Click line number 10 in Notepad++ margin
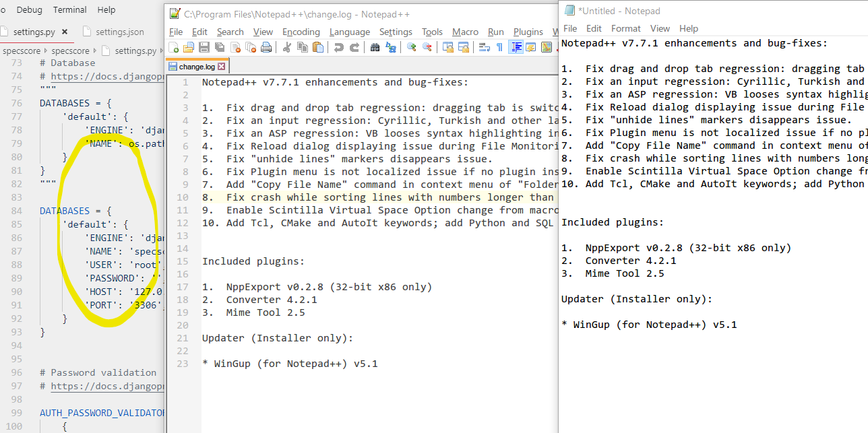The height and width of the screenshot is (433, 868). coord(183,197)
